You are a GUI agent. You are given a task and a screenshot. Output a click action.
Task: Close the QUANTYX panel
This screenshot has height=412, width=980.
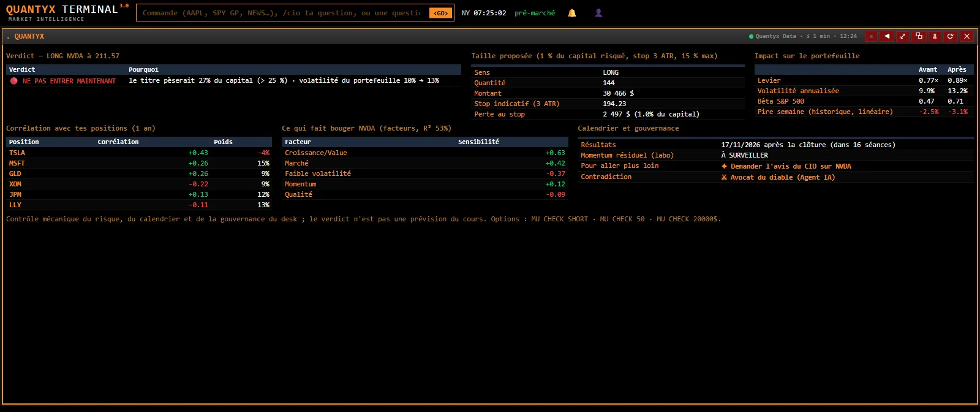(x=967, y=36)
